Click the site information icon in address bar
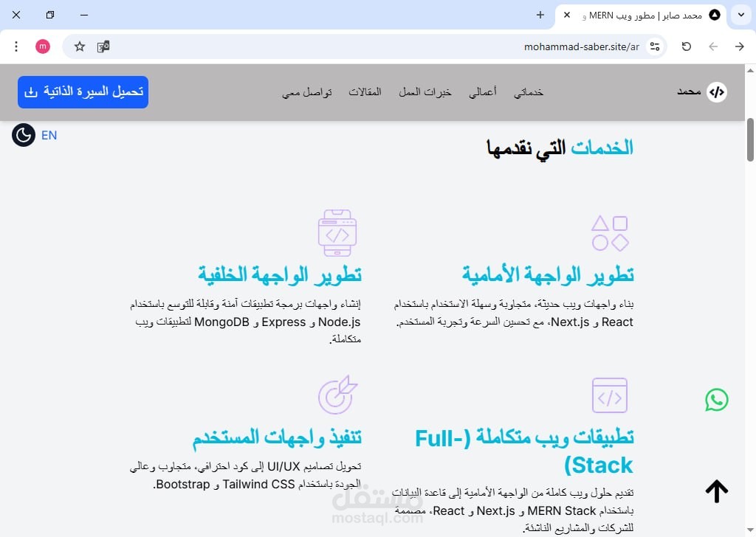 pos(655,46)
